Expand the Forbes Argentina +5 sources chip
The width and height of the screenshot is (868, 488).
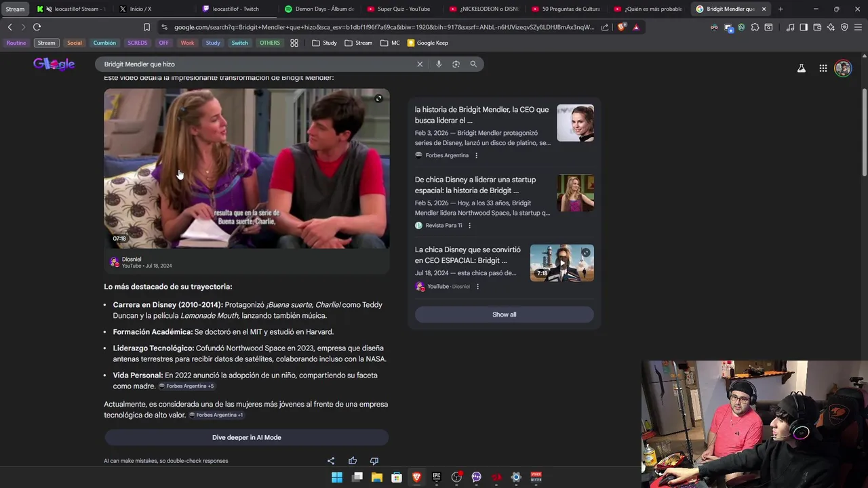(x=186, y=386)
